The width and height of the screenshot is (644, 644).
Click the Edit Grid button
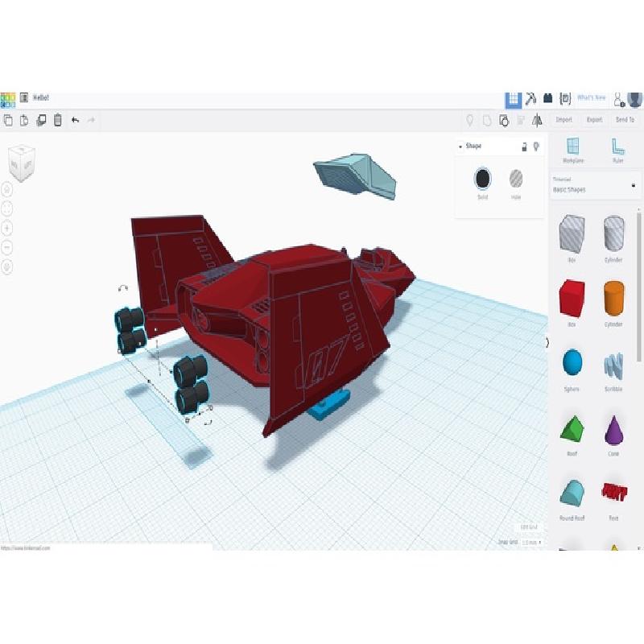529,527
